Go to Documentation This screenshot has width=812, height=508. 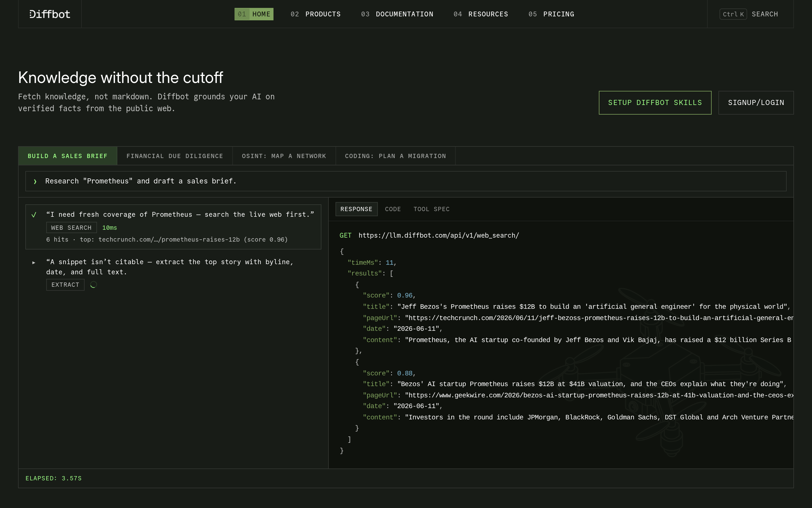click(x=397, y=14)
